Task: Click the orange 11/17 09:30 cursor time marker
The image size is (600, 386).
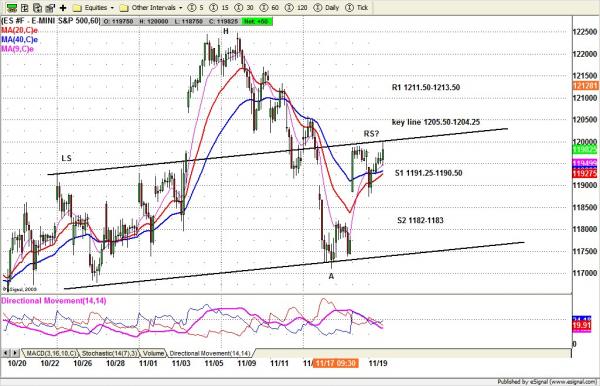Action: point(336,363)
